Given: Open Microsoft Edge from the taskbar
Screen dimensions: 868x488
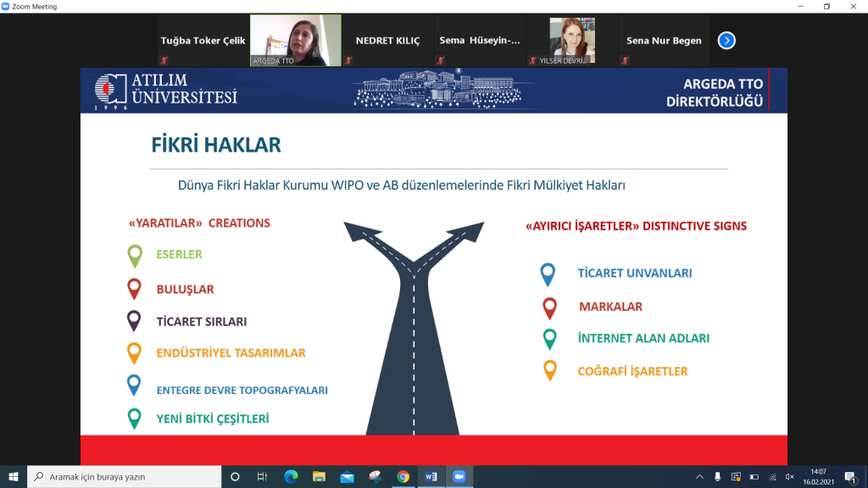Looking at the screenshot, I should pos(291,477).
